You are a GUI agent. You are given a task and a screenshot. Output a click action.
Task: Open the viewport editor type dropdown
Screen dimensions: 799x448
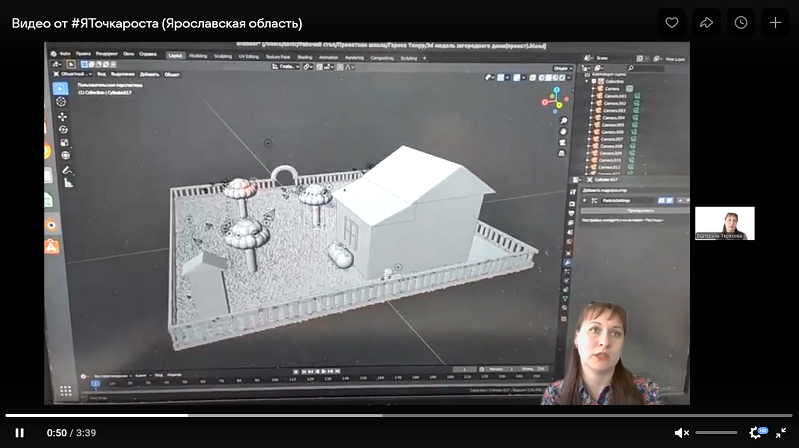(57, 64)
